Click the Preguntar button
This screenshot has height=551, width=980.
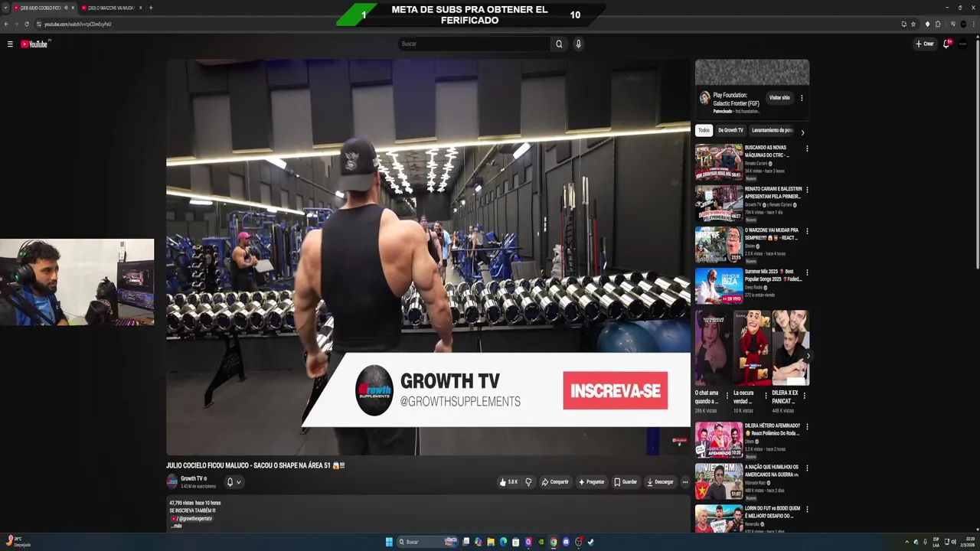pyautogui.click(x=592, y=482)
